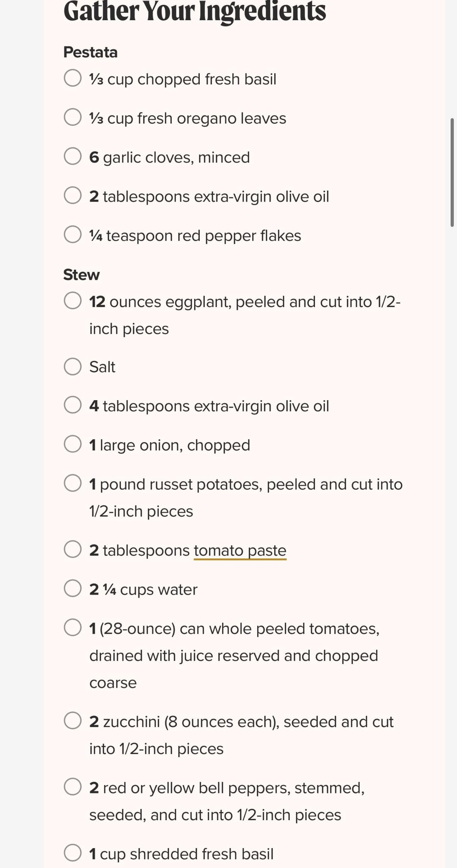The height and width of the screenshot is (868, 457).
Task: Check off chopped fresh basil ingredient
Action: coord(73,78)
